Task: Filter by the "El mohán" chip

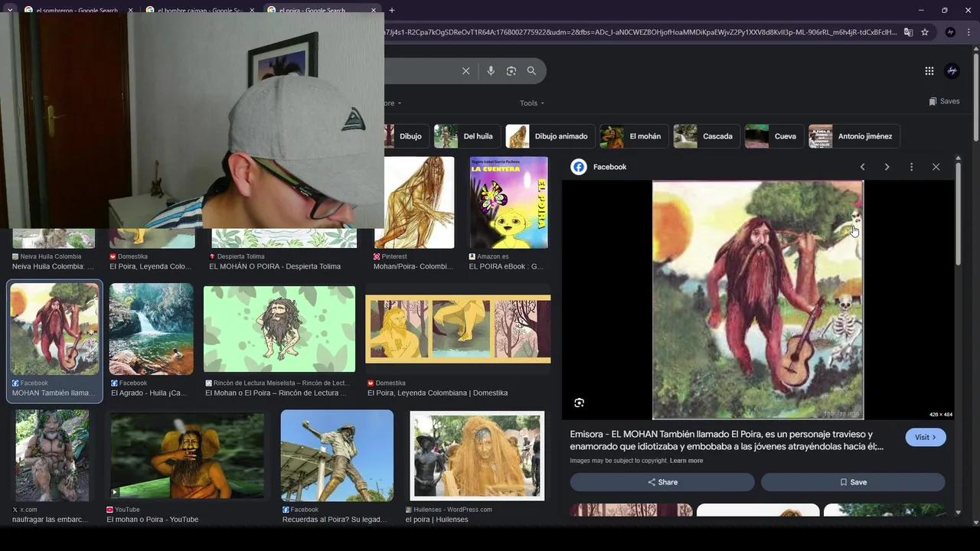Action: [634, 136]
